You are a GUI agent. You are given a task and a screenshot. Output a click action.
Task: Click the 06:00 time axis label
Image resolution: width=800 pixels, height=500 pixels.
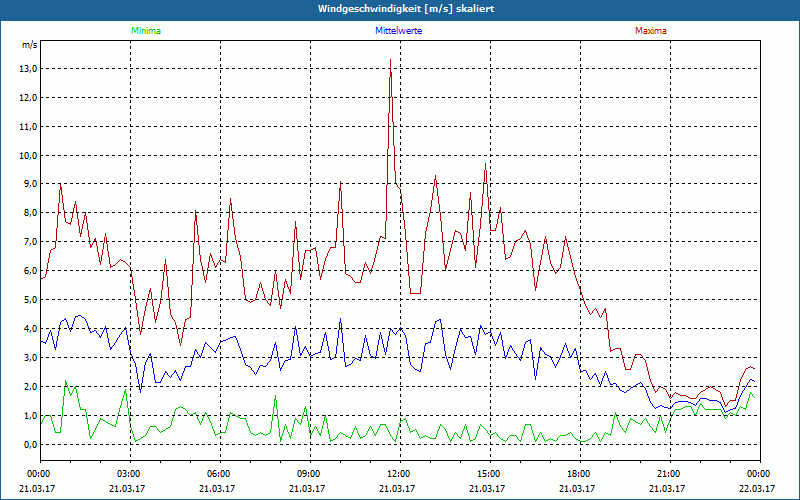coord(220,473)
